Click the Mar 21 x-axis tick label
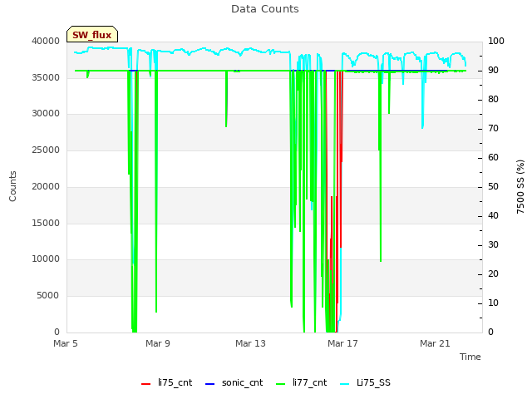This screenshot has width=532, height=399. pyautogui.click(x=435, y=343)
